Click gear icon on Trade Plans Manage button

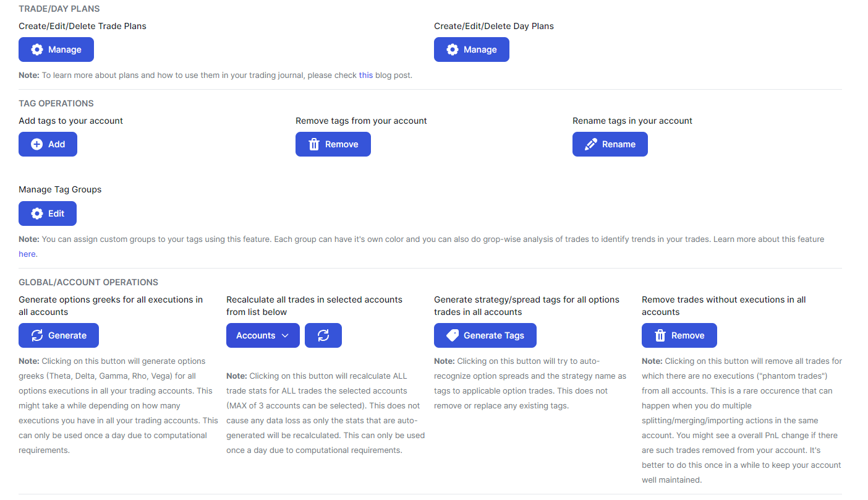pyautogui.click(x=37, y=50)
